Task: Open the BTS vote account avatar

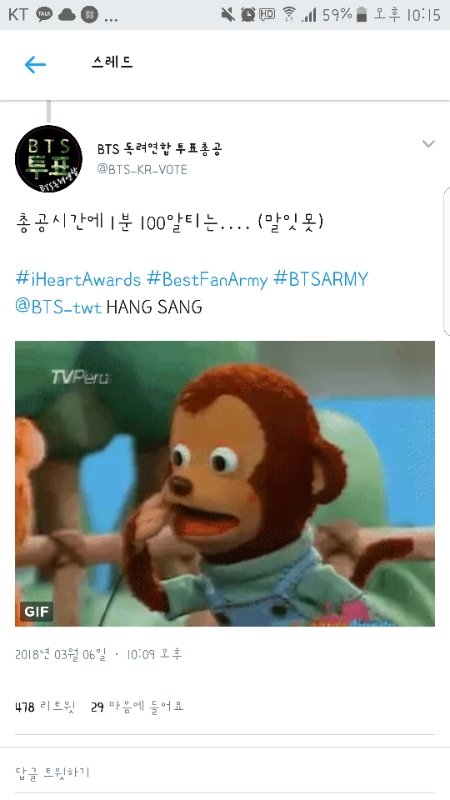Action: (48, 159)
